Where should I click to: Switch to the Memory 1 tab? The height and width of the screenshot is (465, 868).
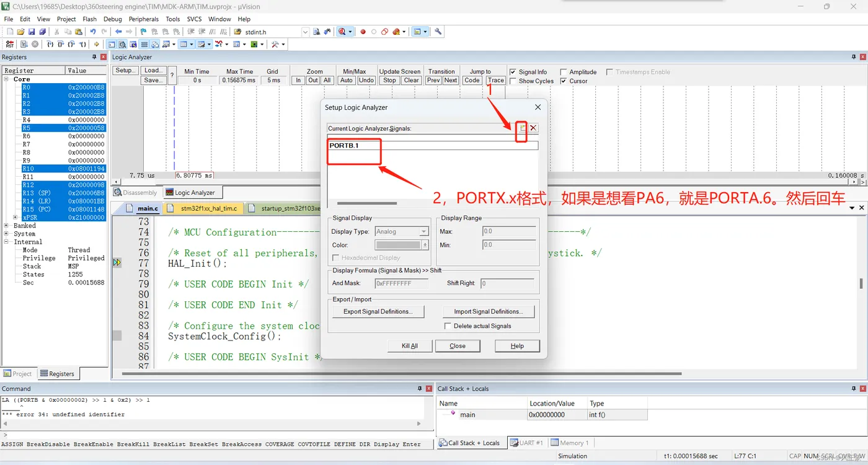tap(569, 443)
